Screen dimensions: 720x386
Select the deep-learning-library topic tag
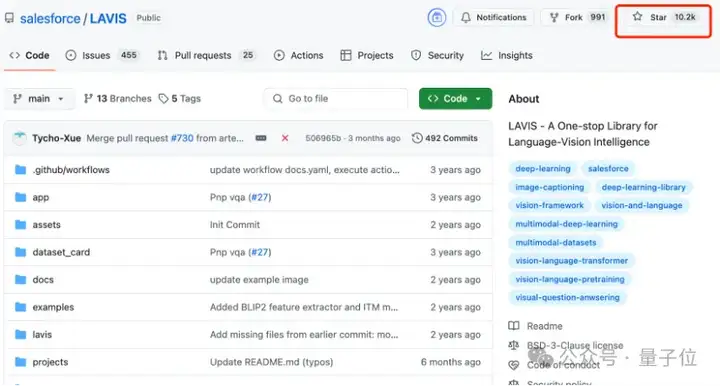pyautogui.click(x=643, y=187)
